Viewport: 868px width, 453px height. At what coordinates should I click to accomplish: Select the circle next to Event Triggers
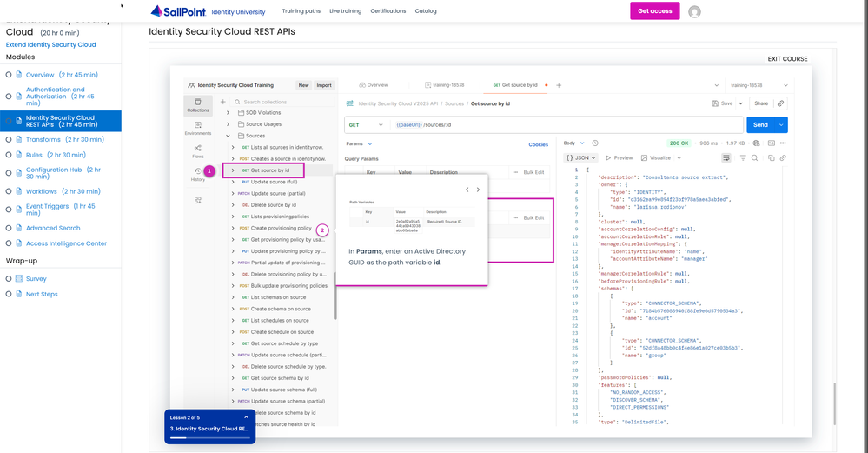[9, 210]
